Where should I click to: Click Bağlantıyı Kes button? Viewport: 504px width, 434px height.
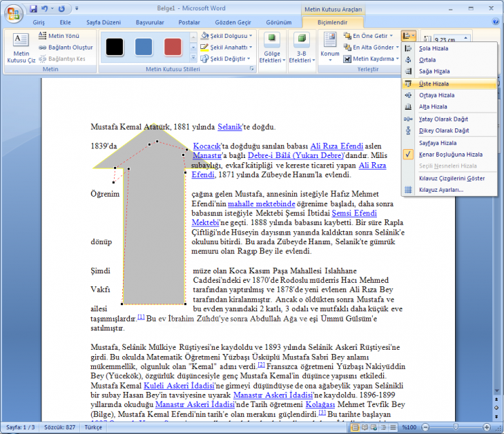62,59
